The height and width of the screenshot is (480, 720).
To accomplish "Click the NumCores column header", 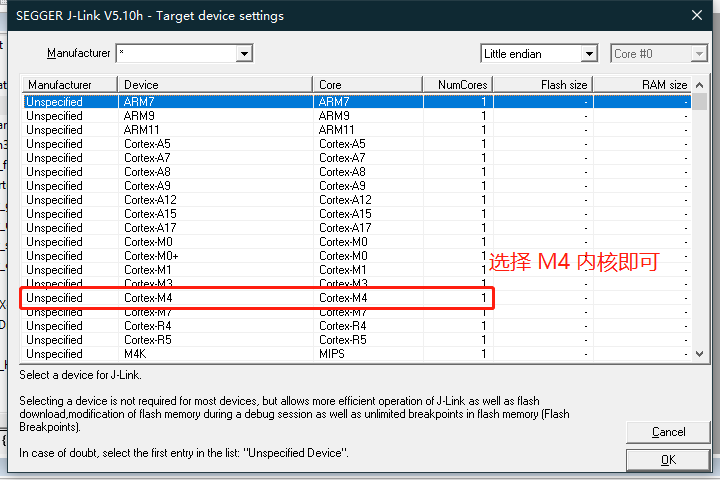I will (x=457, y=85).
